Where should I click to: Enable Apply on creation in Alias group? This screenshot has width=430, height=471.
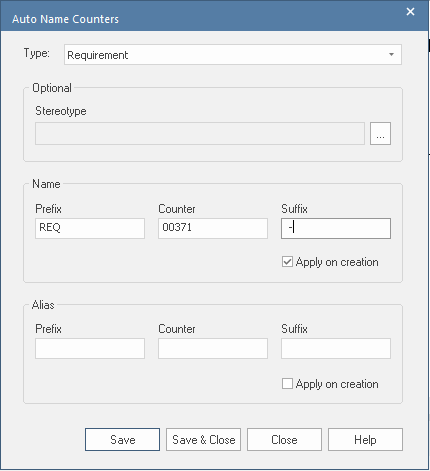click(287, 384)
